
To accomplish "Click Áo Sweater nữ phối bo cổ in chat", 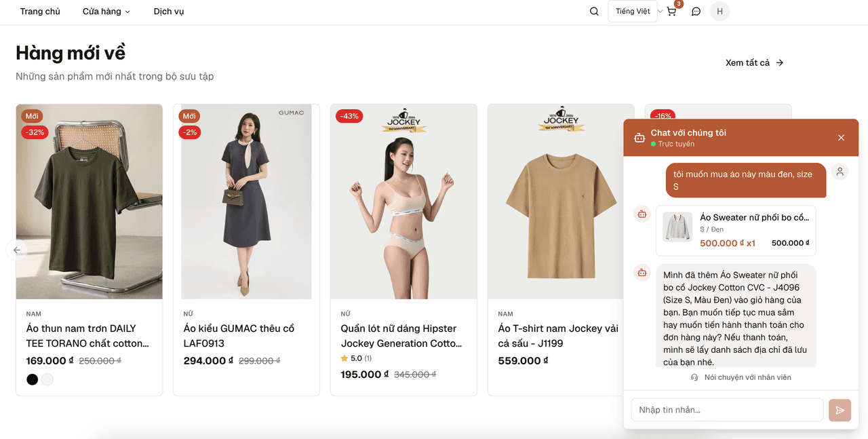I will pyautogui.click(x=755, y=218).
